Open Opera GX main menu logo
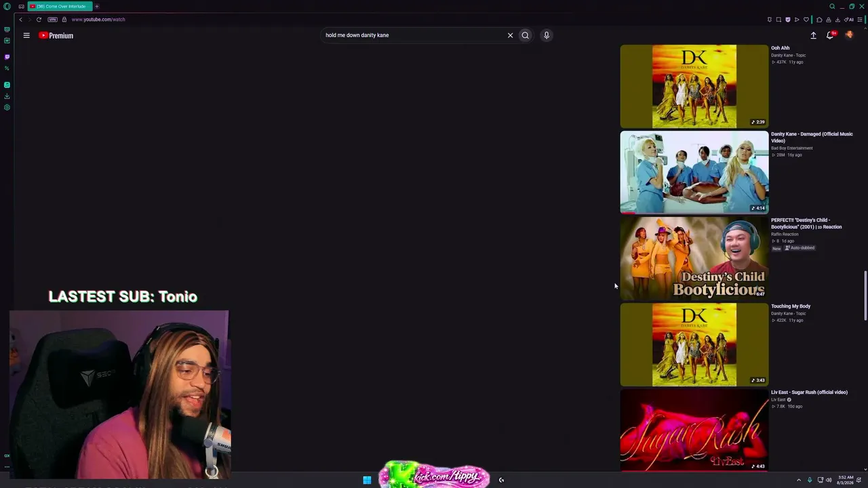The image size is (868, 488). tap(7, 6)
